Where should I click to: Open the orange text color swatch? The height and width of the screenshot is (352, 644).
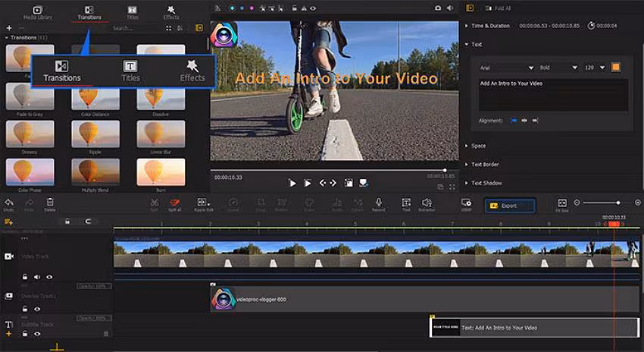615,67
